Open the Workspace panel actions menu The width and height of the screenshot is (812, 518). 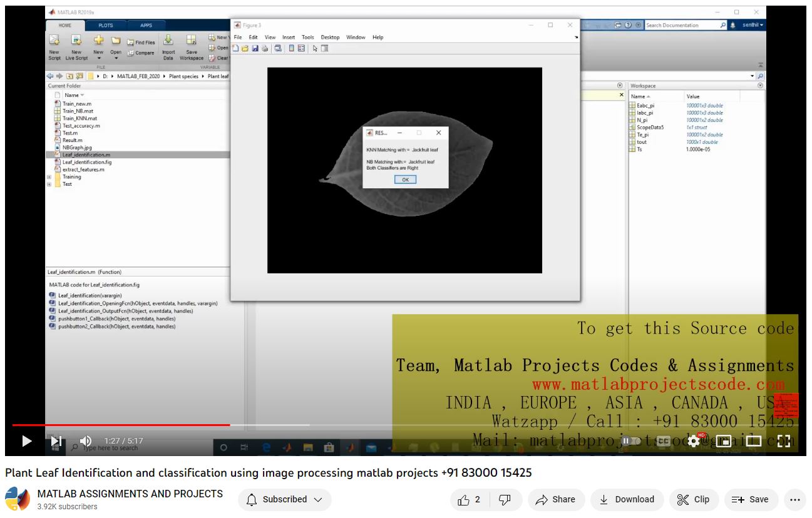coord(760,86)
